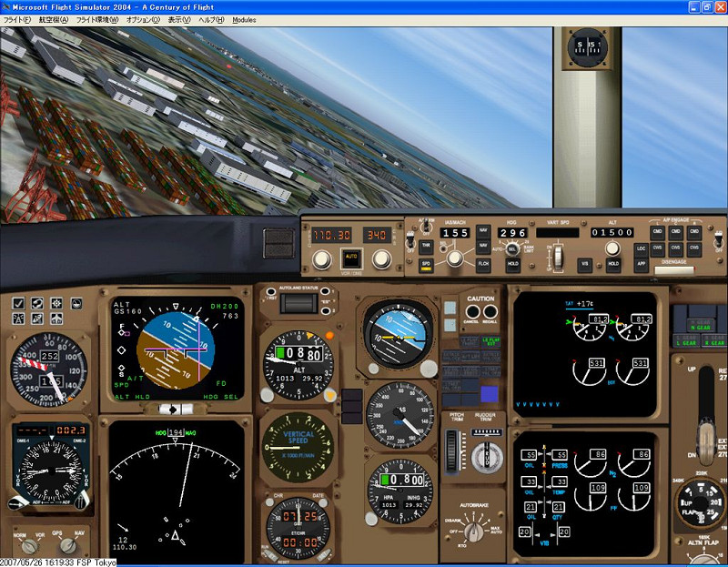Engage the right CMD autopilot button

694,232
